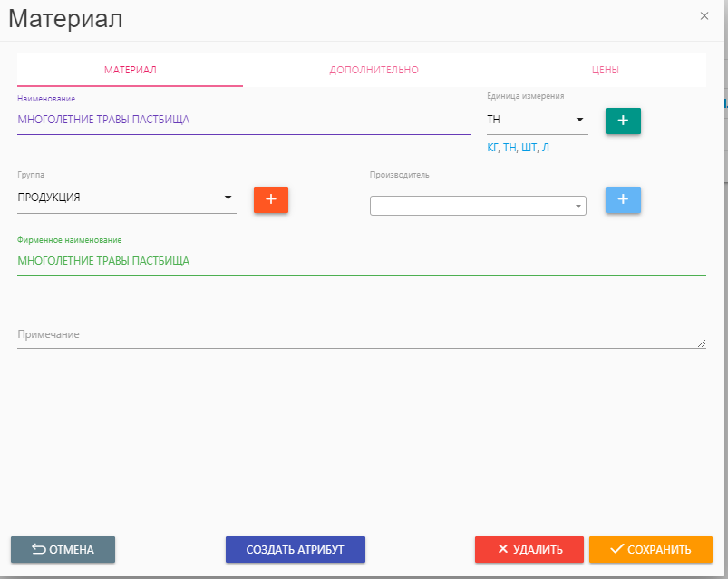Open the Производитель combo box
Image resolution: width=728 pixels, height=579 pixels.
coord(478,206)
